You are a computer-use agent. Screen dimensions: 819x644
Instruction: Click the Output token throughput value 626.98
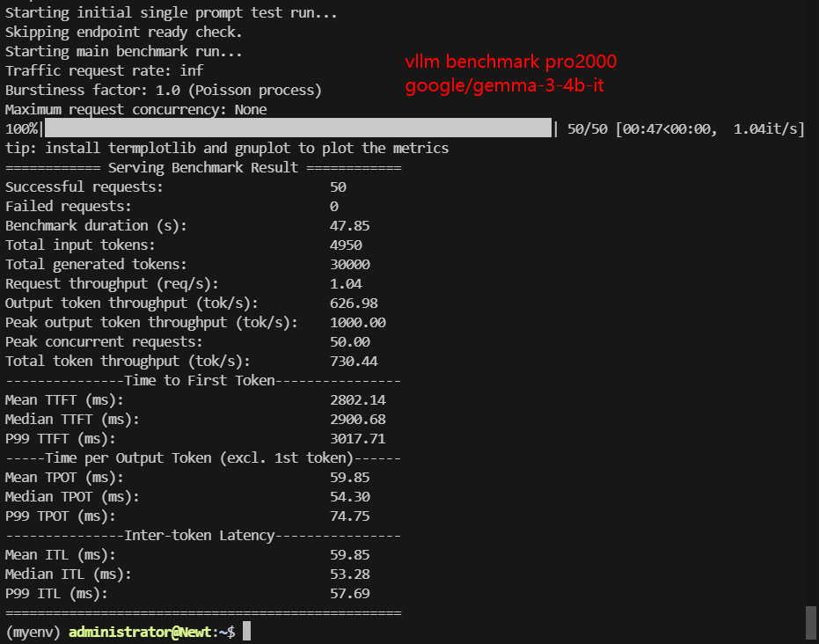point(354,303)
